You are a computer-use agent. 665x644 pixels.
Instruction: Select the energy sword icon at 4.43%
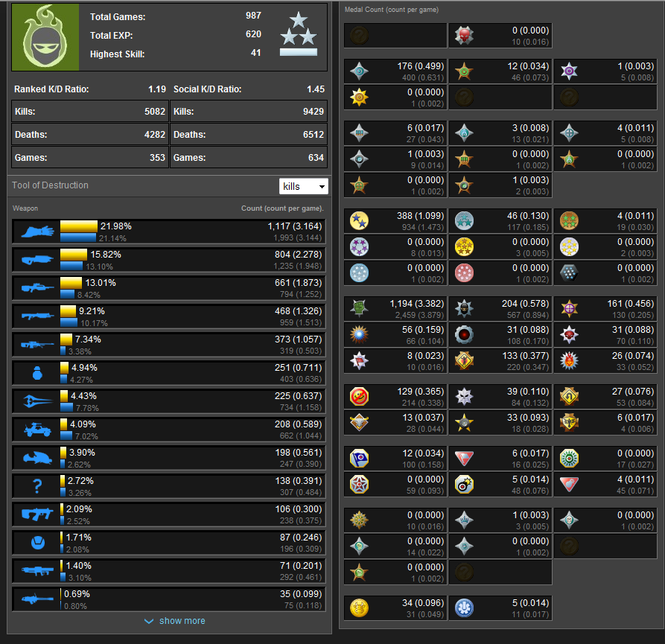click(x=37, y=401)
